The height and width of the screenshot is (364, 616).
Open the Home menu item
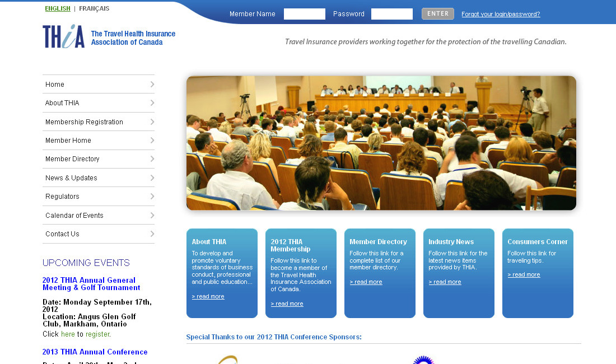click(x=98, y=85)
